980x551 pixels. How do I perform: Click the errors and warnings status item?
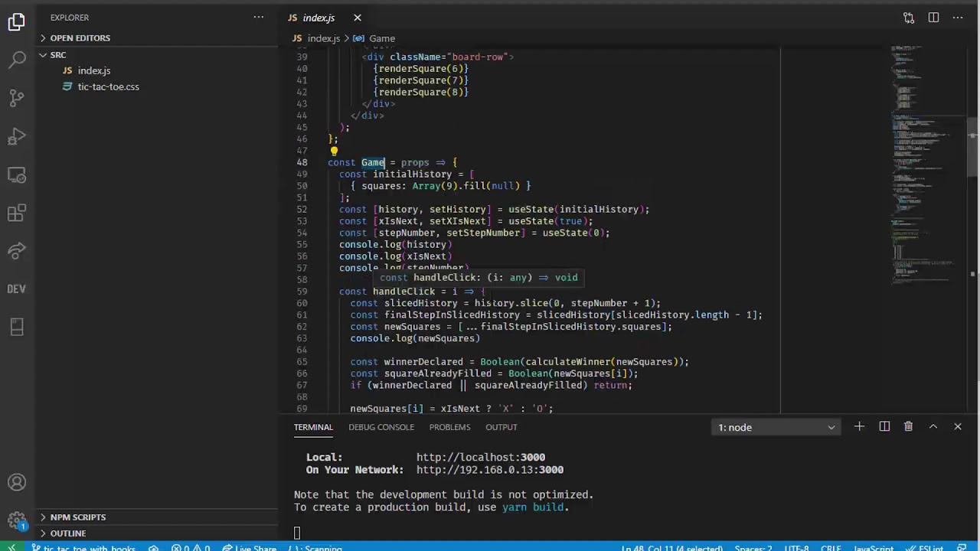click(x=191, y=548)
